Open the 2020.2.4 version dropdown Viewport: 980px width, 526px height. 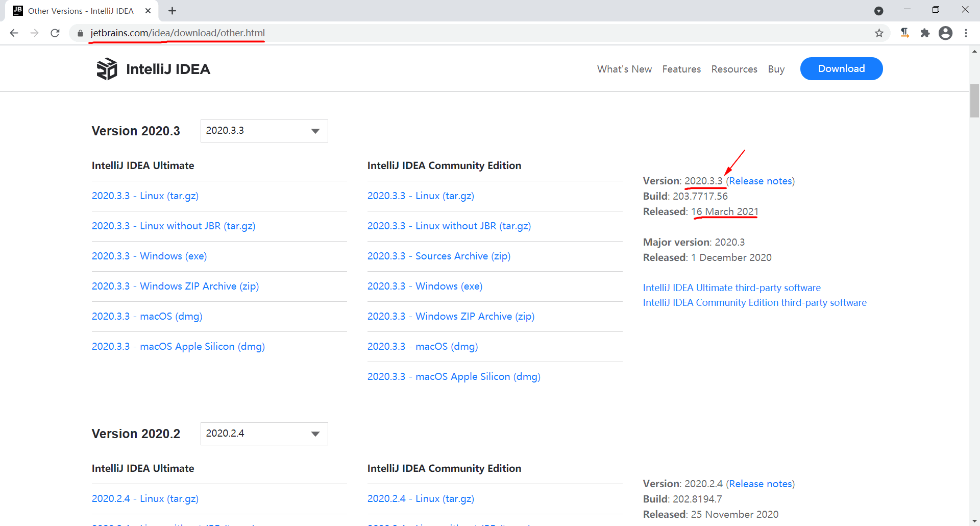coord(264,434)
